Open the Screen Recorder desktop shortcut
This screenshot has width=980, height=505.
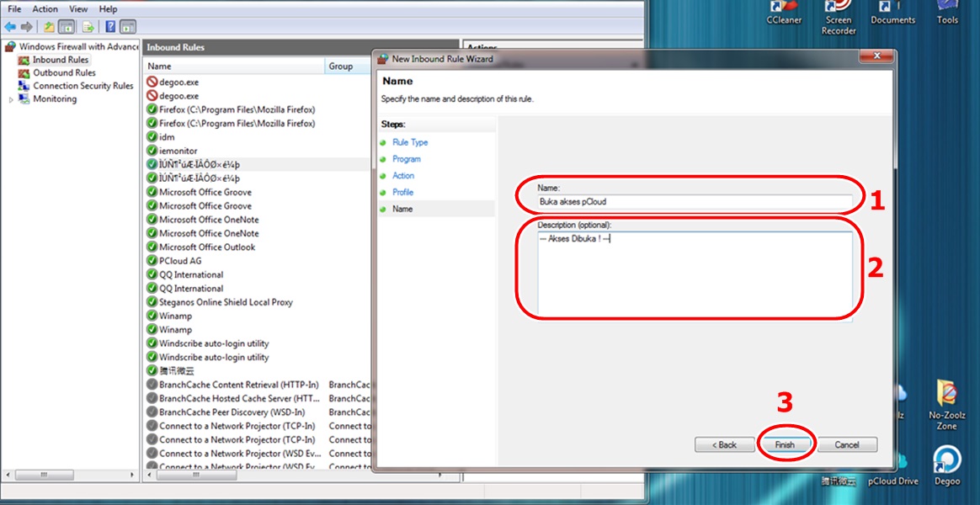pos(838,18)
